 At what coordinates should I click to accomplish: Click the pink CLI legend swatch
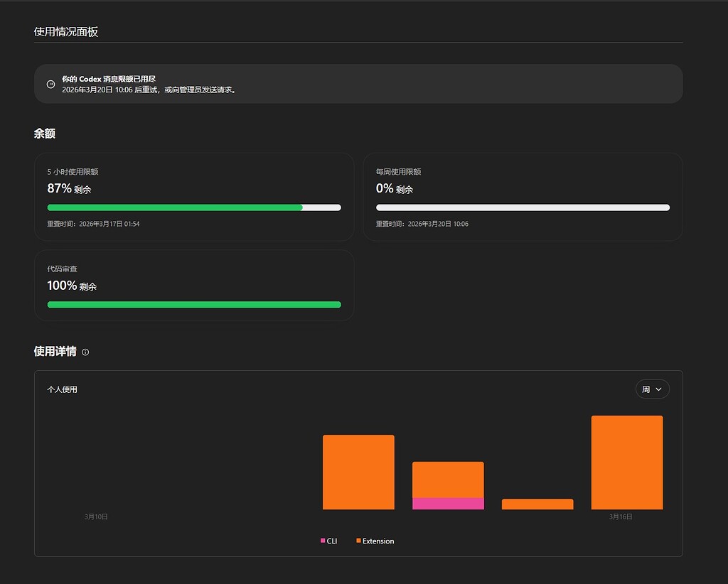click(x=323, y=541)
